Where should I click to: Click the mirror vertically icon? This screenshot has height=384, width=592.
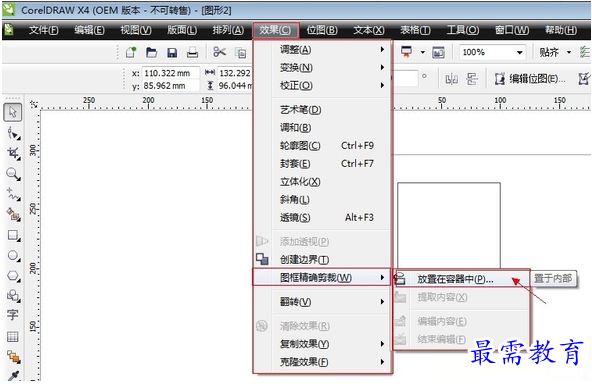click(472, 79)
